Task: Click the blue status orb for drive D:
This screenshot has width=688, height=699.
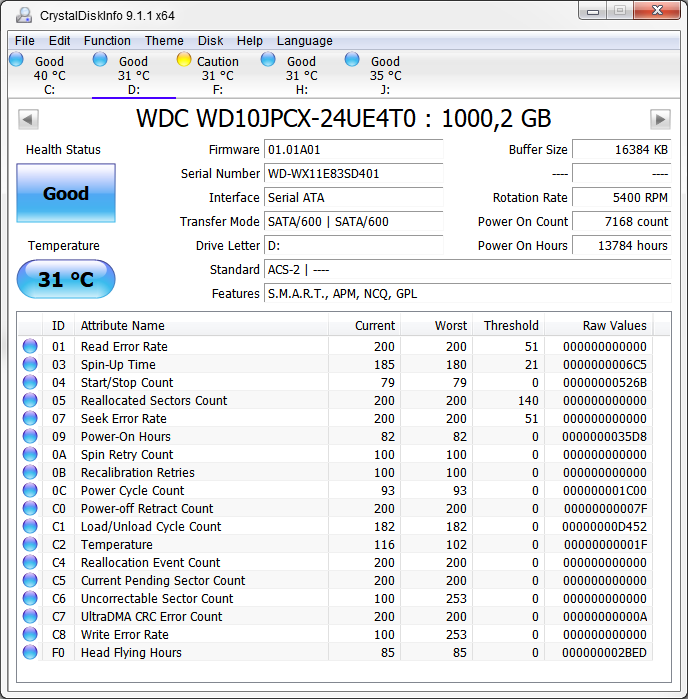Action: click(100, 59)
